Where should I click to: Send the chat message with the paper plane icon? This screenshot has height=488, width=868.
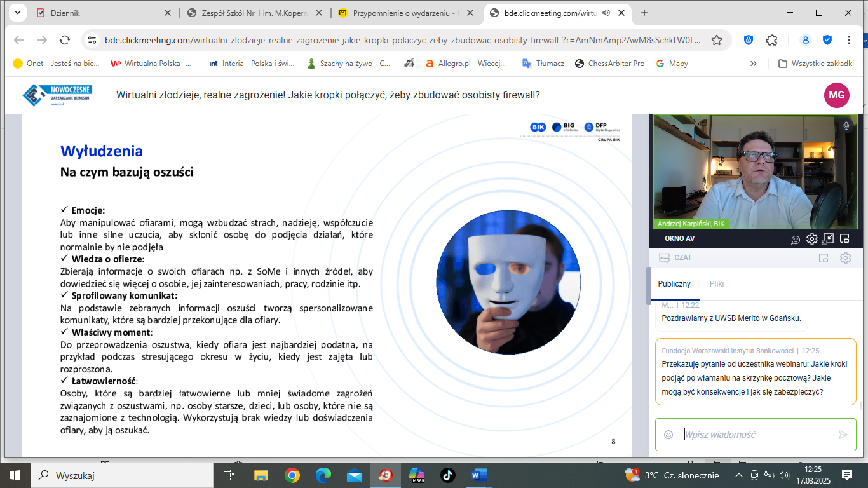click(843, 435)
